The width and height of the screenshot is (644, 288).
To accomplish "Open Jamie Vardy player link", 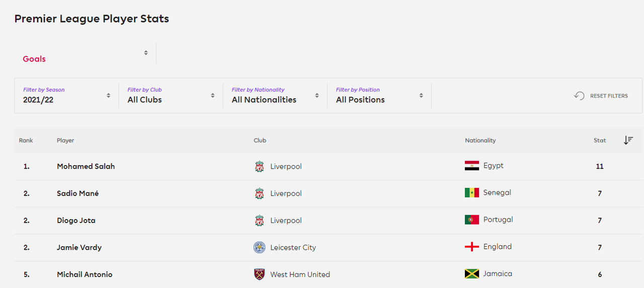I will 79,247.
